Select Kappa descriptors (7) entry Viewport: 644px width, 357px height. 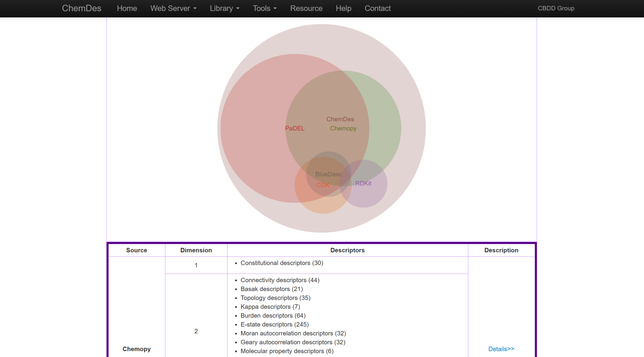(270, 307)
